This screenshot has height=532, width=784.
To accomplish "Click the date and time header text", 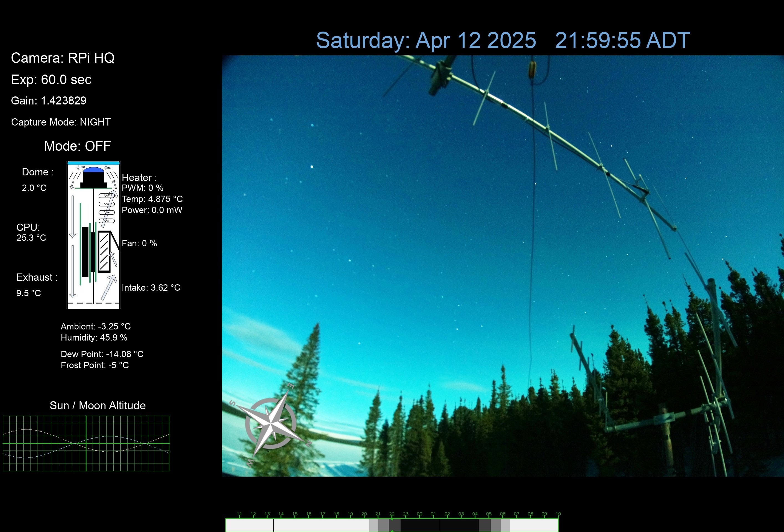I will pyautogui.click(x=503, y=40).
